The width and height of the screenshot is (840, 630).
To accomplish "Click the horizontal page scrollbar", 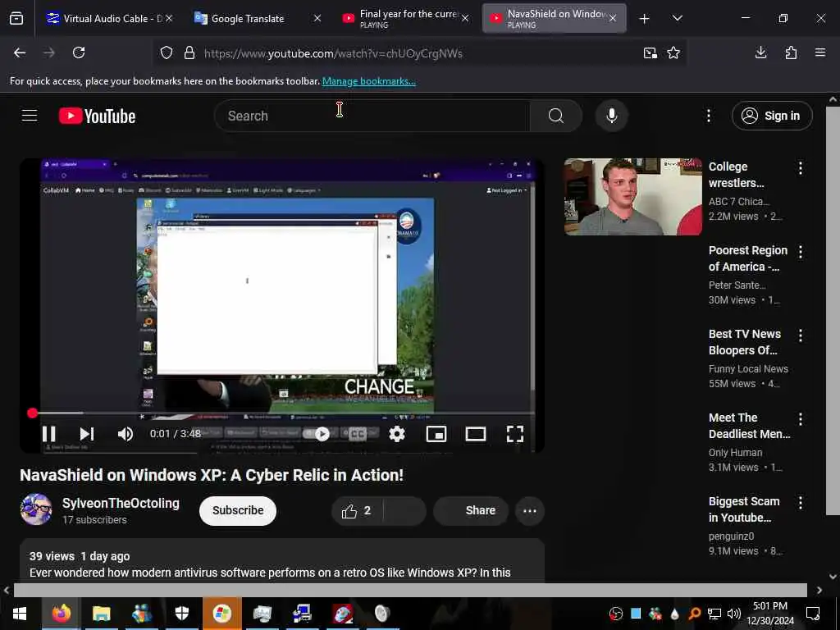I will [x=410, y=590].
